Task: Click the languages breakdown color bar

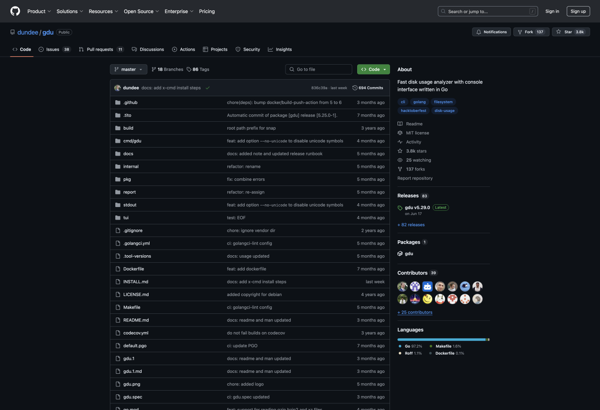Action: click(x=443, y=340)
